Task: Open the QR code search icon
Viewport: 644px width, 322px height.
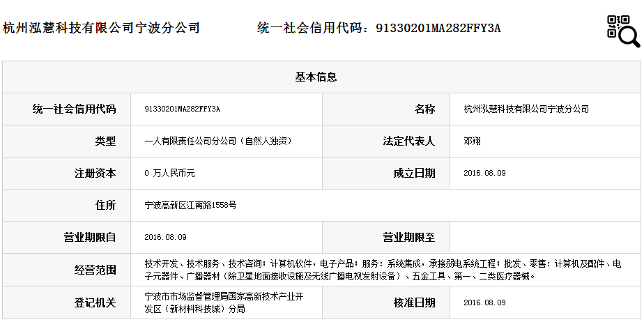Action: (x=624, y=31)
